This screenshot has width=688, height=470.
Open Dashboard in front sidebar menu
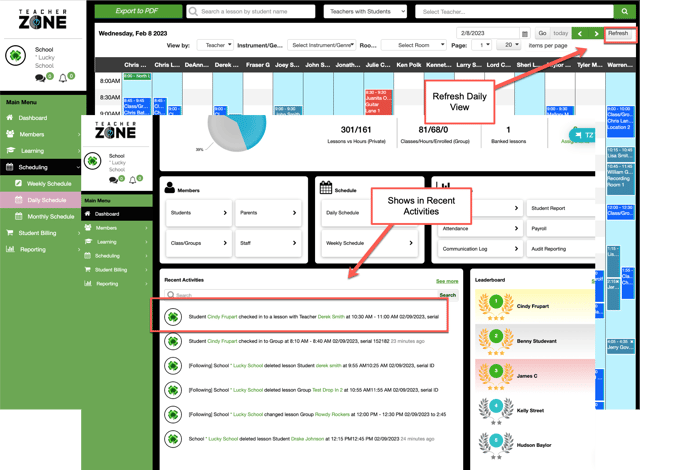pos(117,214)
